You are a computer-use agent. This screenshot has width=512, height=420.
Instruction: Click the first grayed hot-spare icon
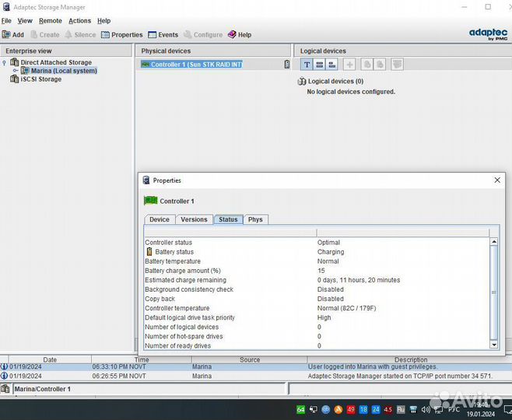(x=367, y=65)
